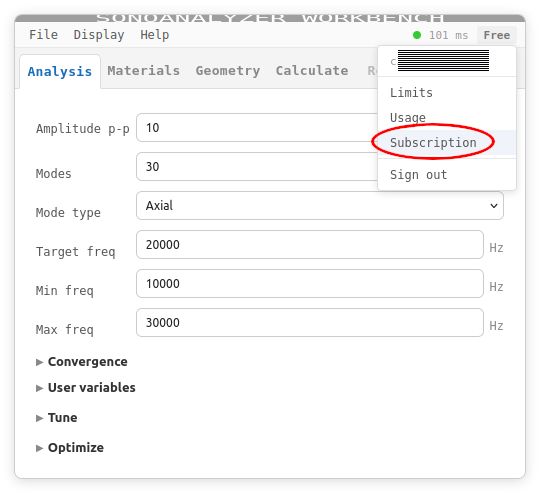Expand the Tune section
This screenshot has width=544, height=494.
click(x=57, y=418)
